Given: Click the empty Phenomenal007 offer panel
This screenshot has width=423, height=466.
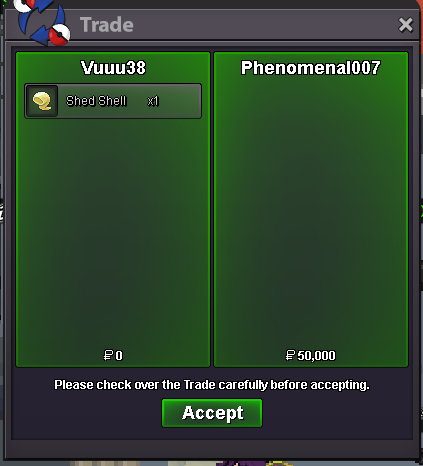Looking at the screenshot, I should (x=311, y=213).
